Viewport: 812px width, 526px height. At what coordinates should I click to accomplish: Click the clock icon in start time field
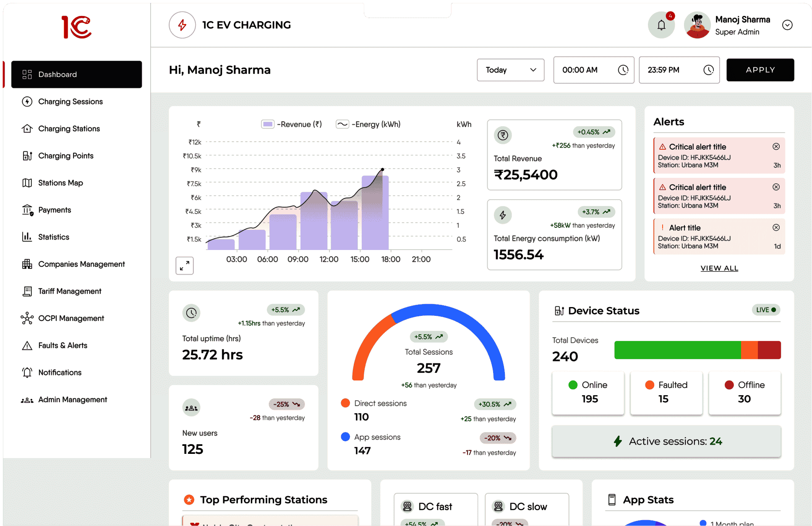[x=623, y=70]
